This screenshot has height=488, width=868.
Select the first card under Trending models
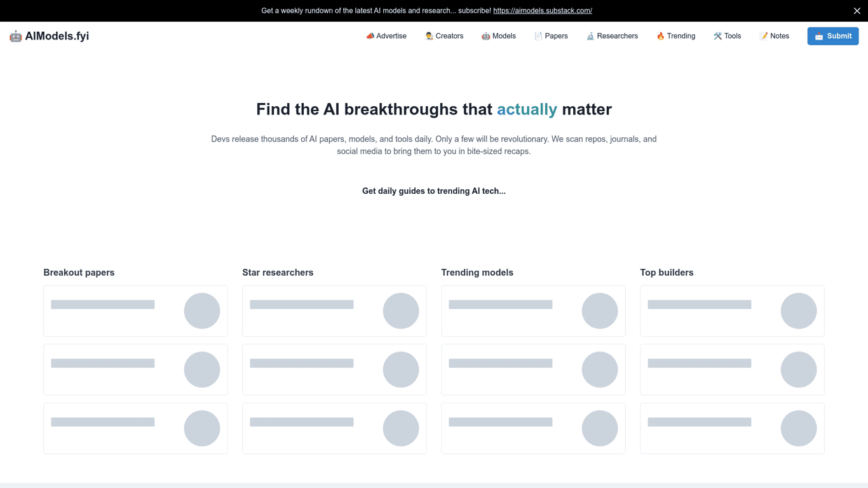[x=533, y=311]
